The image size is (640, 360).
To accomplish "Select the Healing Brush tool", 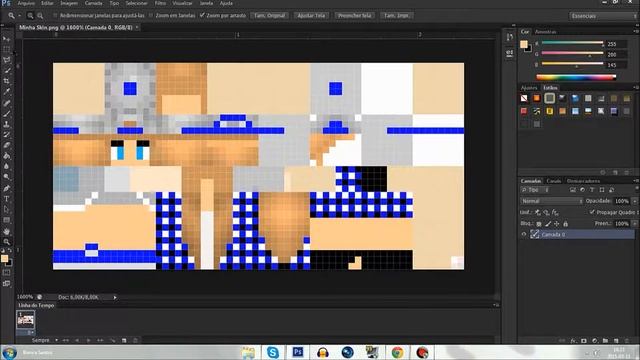I will tap(7, 103).
